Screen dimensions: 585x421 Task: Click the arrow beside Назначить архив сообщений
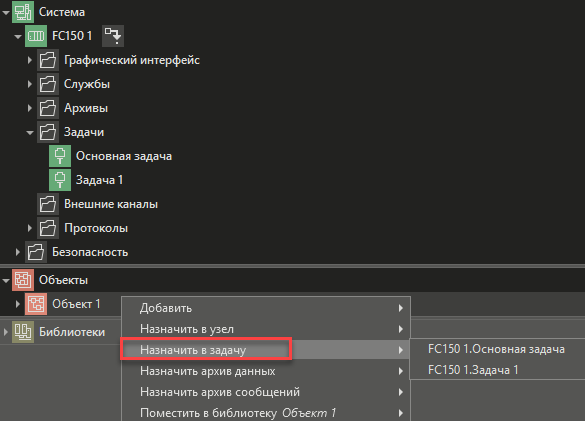400,392
